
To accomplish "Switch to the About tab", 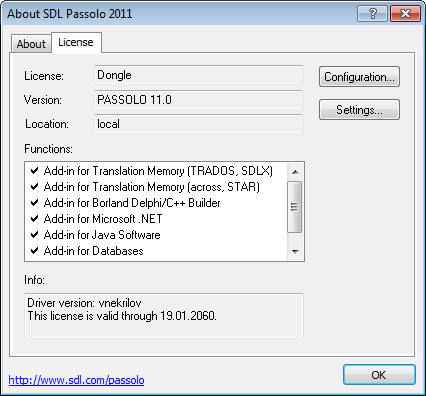I will pos(31,44).
